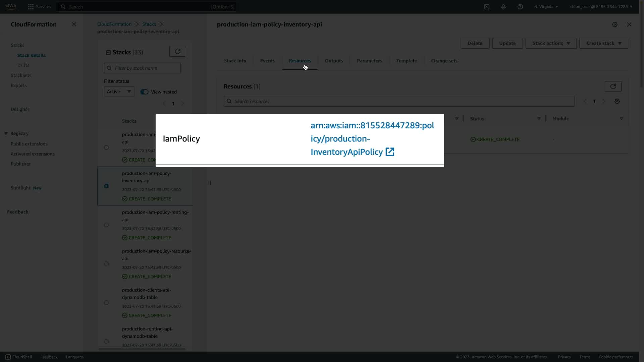Switch to the Template tab
The width and height of the screenshot is (644, 362).
click(406, 61)
